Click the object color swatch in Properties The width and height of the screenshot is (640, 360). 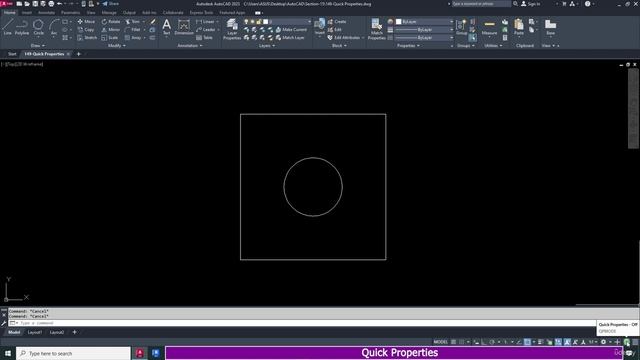[x=398, y=21]
